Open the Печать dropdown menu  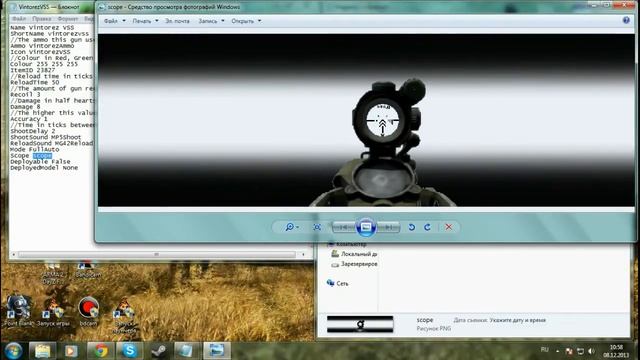(x=145, y=21)
